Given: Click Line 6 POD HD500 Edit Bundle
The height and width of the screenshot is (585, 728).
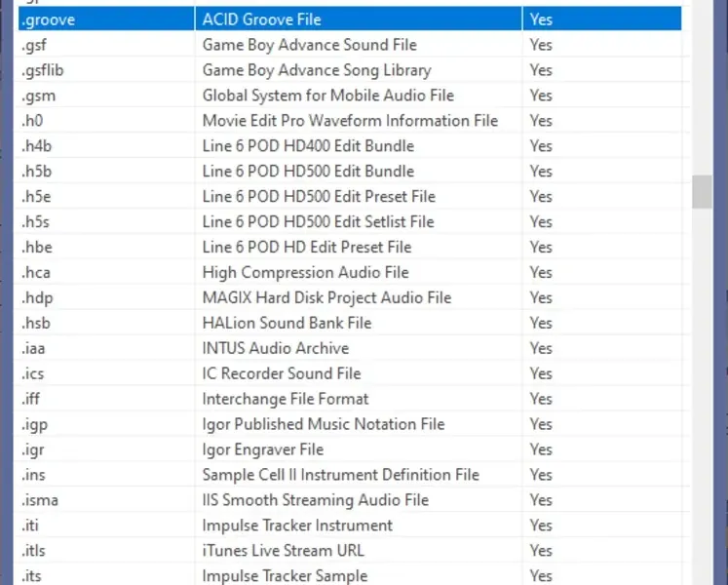Looking at the screenshot, I should (308, 171).
